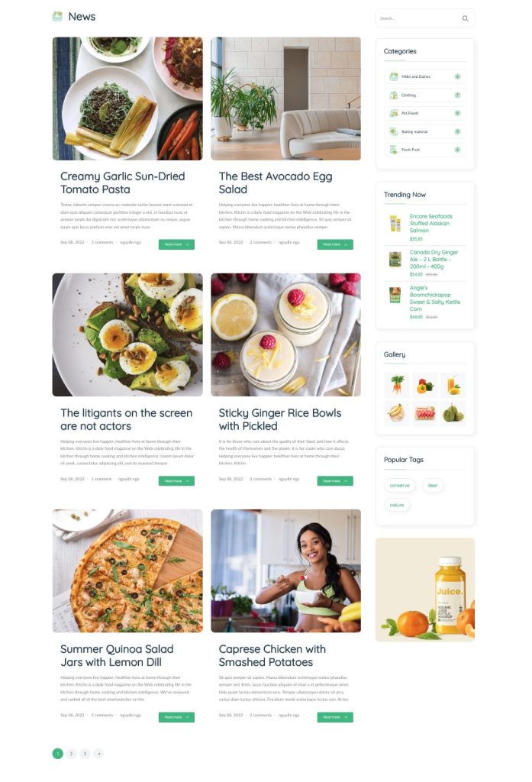Screen dimensions: 532x782
Task: Open The Best Avocado Egg Salad title
Action: [276, 183]
